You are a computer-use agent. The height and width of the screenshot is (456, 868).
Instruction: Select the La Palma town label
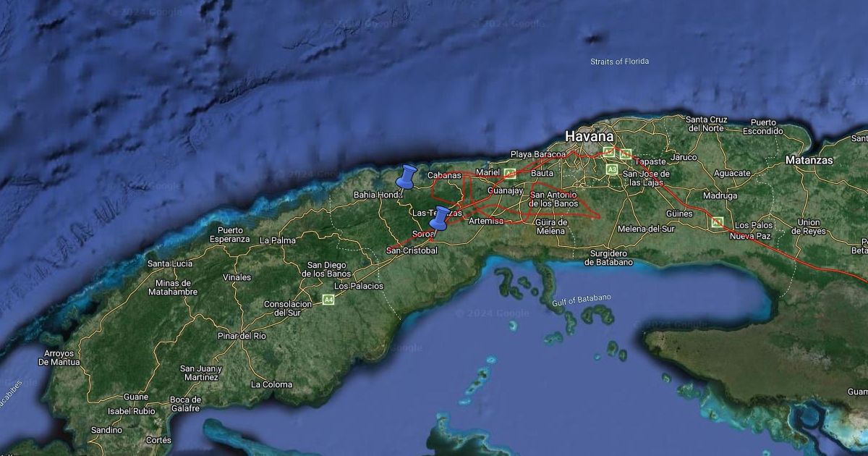(x=278, y=240)
